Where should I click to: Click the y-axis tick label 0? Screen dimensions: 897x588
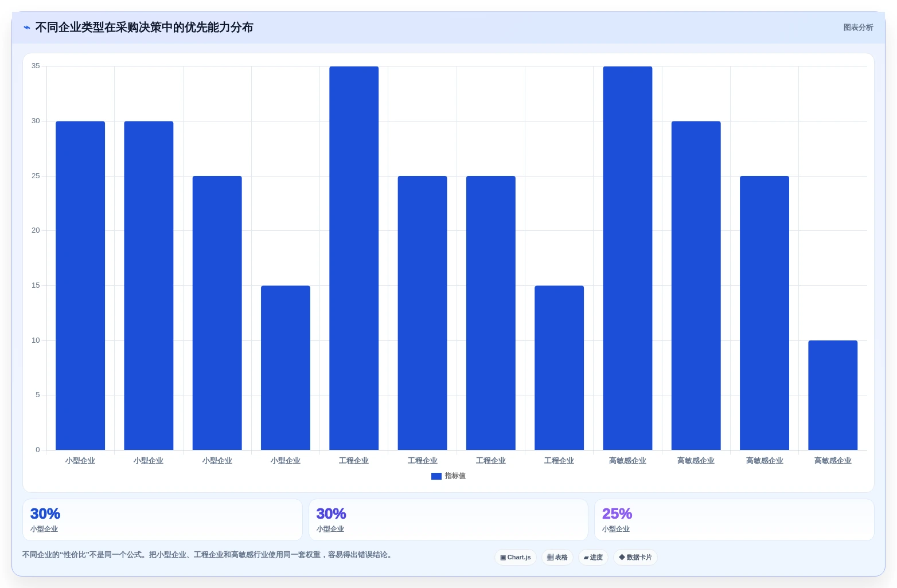[38, 450]
